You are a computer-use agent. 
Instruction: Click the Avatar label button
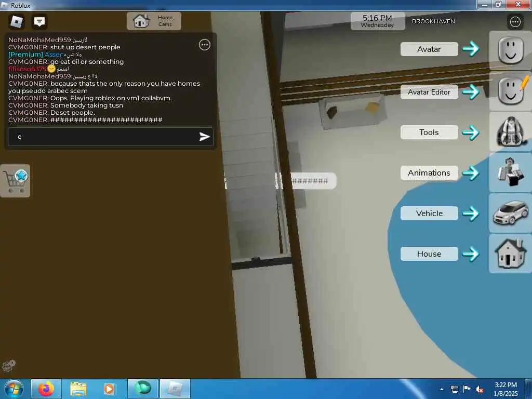[x=429, y=49]
